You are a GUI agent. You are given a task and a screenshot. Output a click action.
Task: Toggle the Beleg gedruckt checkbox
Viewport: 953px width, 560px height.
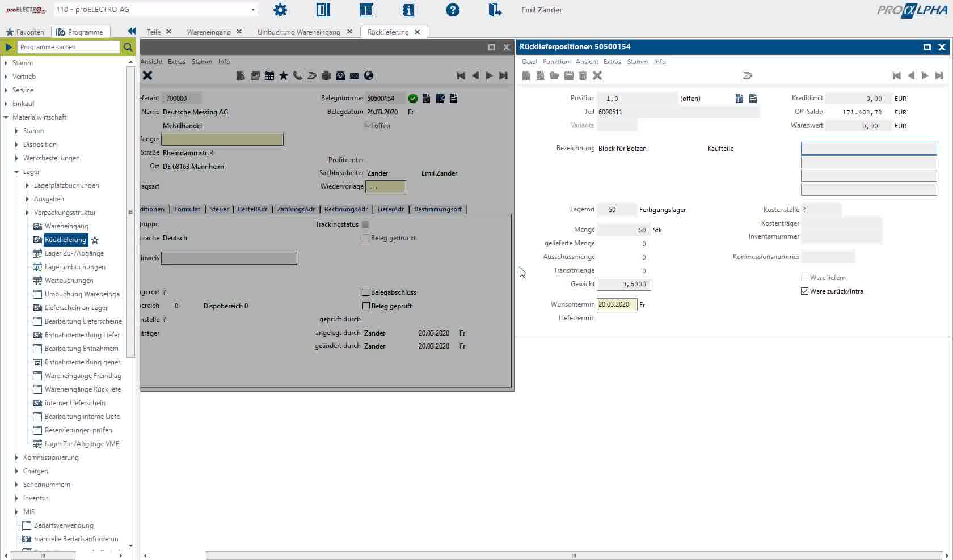click(x=366, y=238)
